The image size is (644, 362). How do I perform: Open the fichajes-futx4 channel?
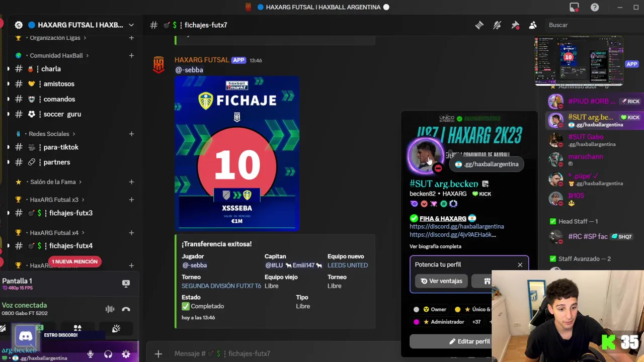(71, 246)
